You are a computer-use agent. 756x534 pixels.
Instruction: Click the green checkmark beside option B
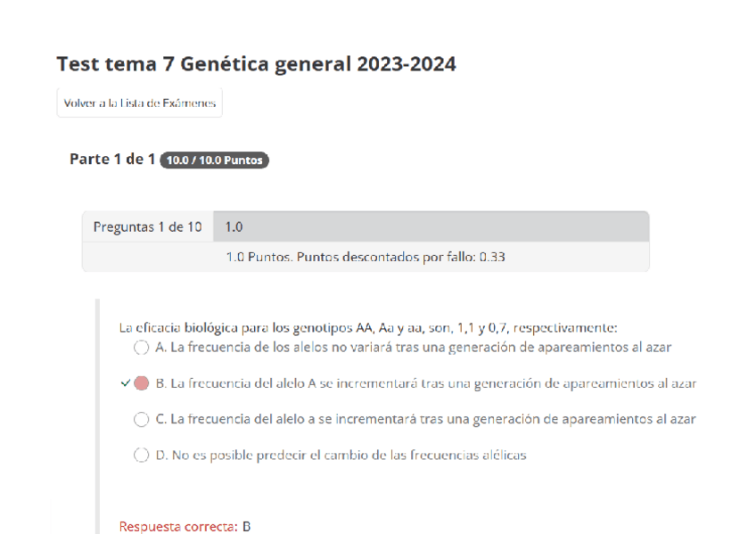pos(124,383)
